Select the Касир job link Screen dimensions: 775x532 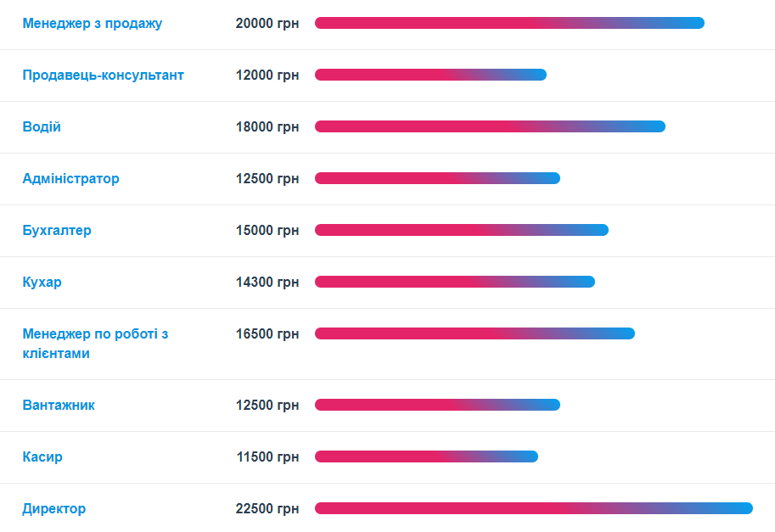coord(42,456)
